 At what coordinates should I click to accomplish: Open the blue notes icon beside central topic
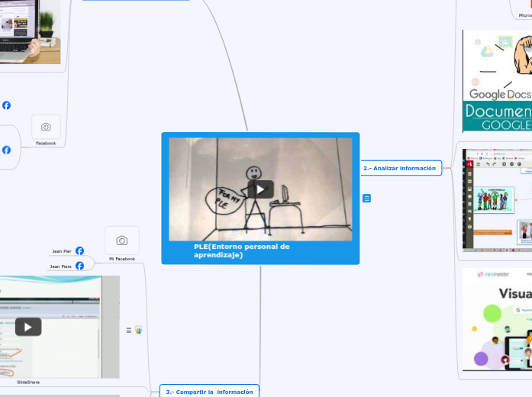pyautogui.click(x=367, y=198)
